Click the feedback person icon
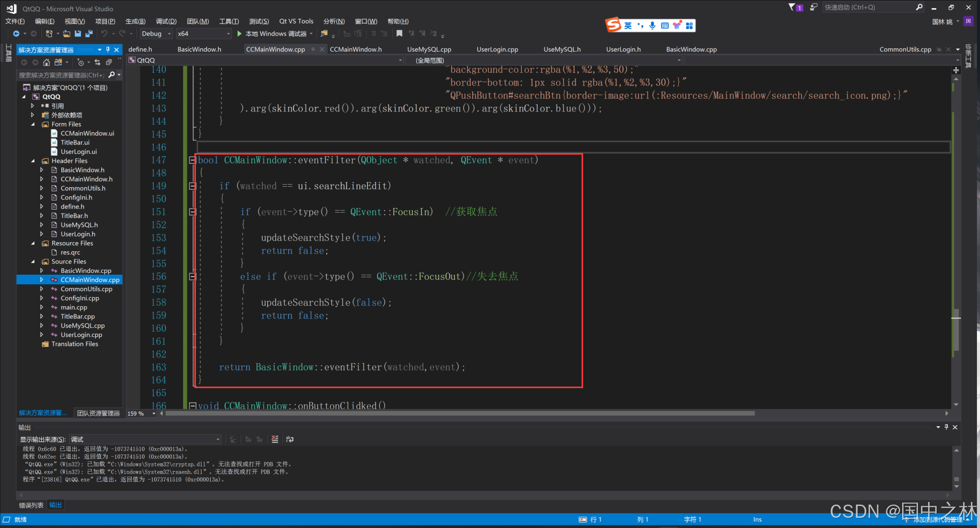Viewport: 980px width, 528px height. (x=813, y=7)
